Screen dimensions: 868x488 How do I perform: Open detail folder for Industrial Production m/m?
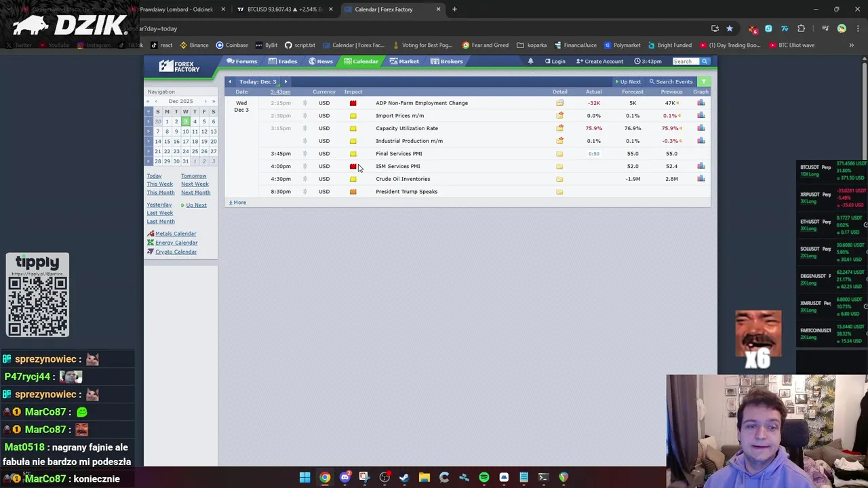(x=559, y=141)
